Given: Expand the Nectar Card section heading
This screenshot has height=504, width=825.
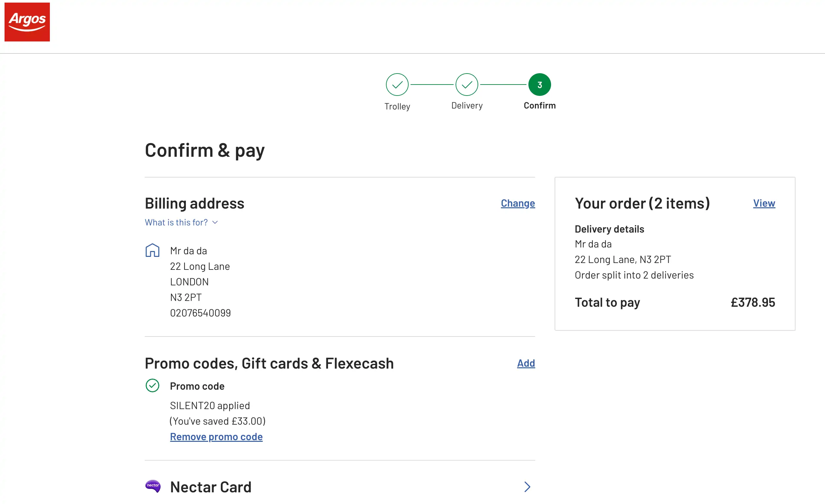Looking at the screenshot, I should pyautogui.click(x=210, y=487).
